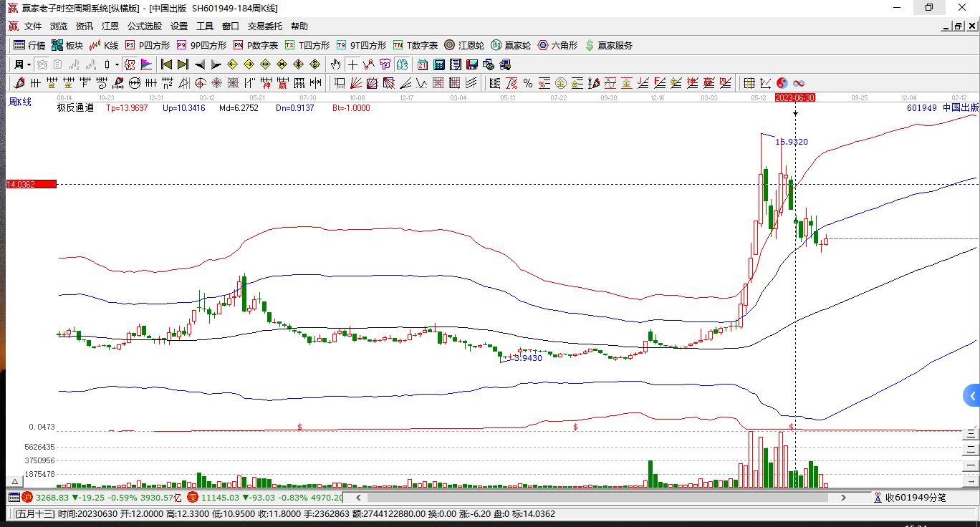Click the red fan lines icon
This screenshot has height=527, width=980.
[356, 83]
